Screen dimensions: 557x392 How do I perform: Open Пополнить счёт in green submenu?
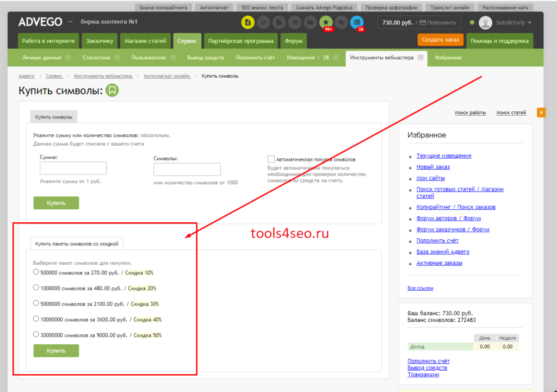point(256,58)
